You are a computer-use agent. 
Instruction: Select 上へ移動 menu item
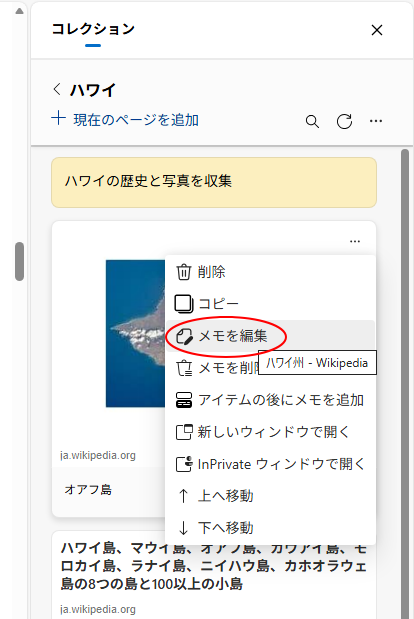(270, 496)
